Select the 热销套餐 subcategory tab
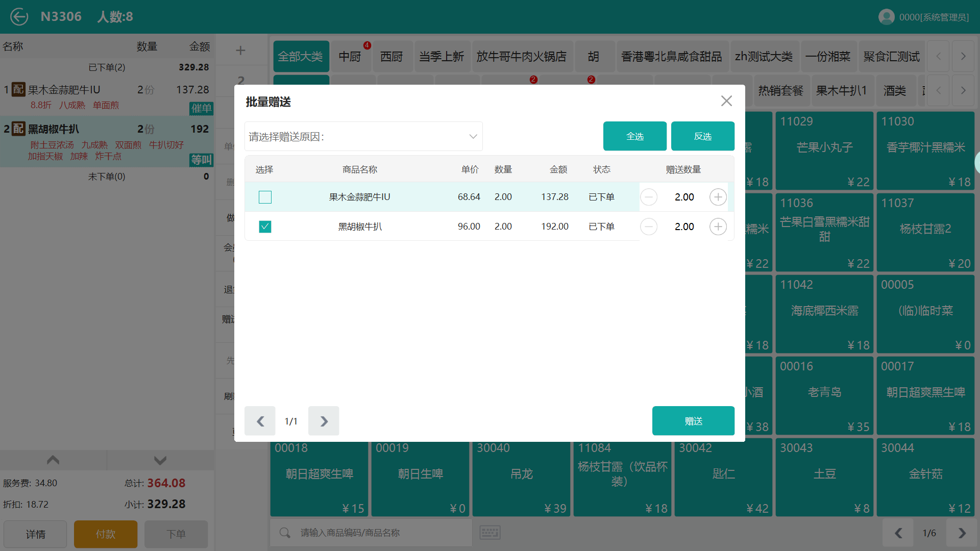 tap(781, 90)
